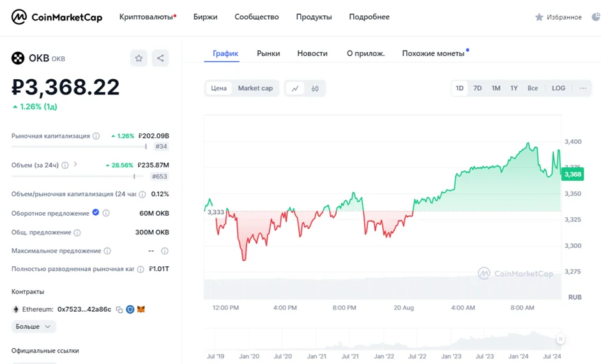This screenshot has height=364, width=601.
Task: Click the CoinMarketCap logo
Action: point(57,17)
